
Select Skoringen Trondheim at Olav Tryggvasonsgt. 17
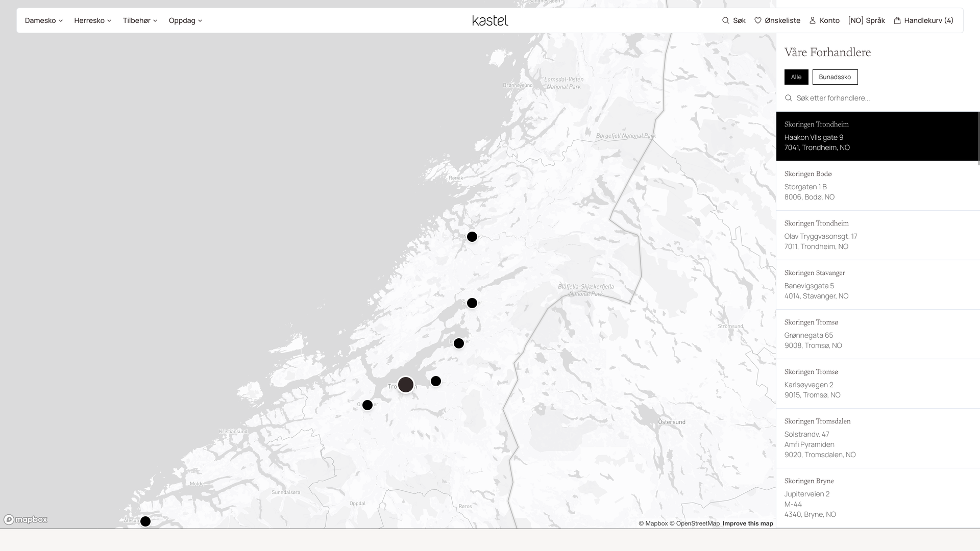point(878,235)
